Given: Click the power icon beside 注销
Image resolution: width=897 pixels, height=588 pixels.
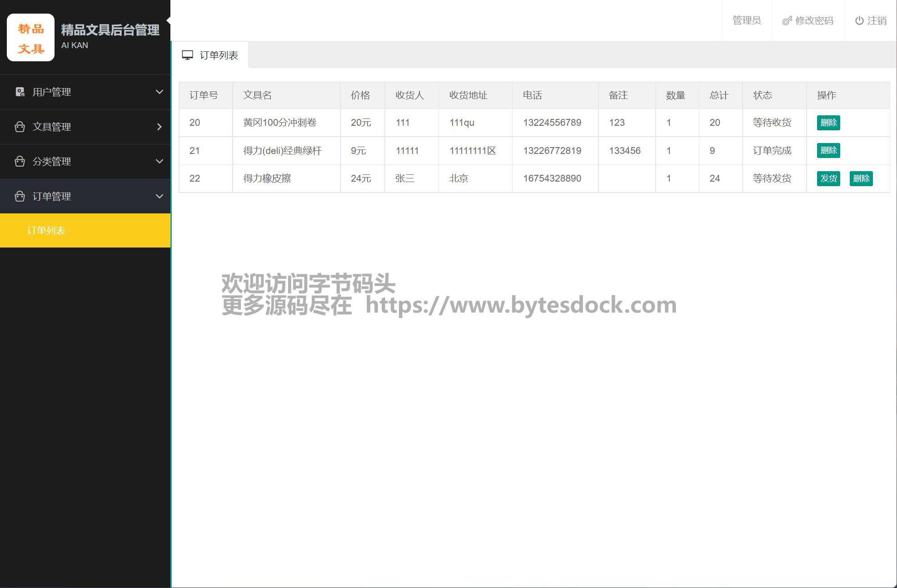Looking at the screenshot, I should point(859,21).
